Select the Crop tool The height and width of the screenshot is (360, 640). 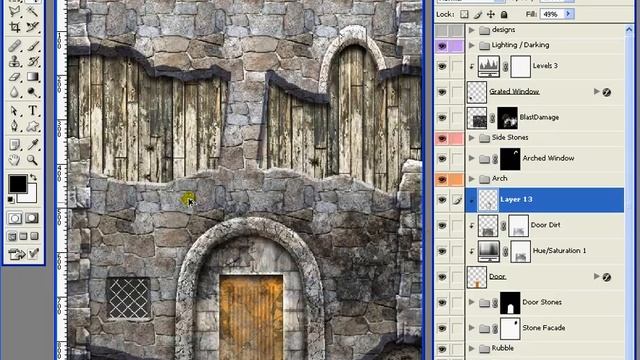[x=14, y=27]
